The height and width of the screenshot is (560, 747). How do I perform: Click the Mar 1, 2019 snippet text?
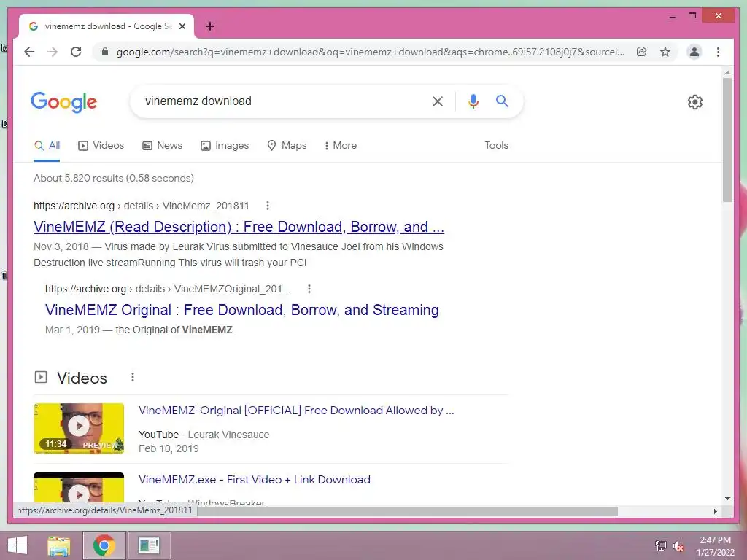coord(140,330)
